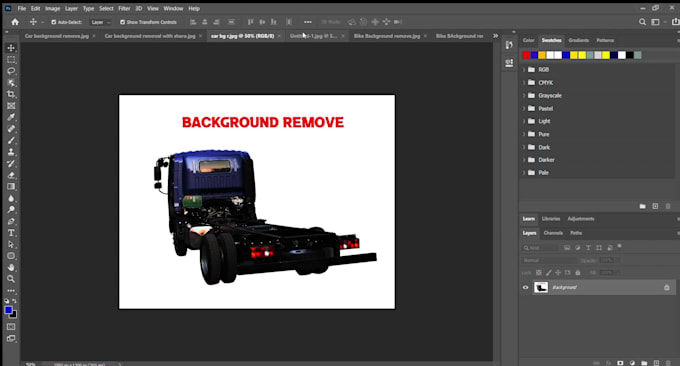
Task: Select the Brush tool
Action: [11, 141]
